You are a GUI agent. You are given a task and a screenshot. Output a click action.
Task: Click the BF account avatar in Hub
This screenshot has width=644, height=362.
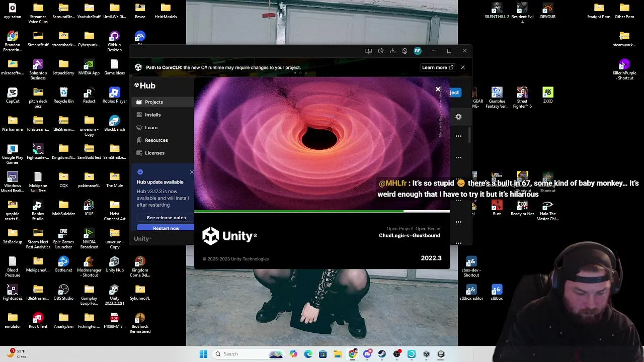(417, 51)
